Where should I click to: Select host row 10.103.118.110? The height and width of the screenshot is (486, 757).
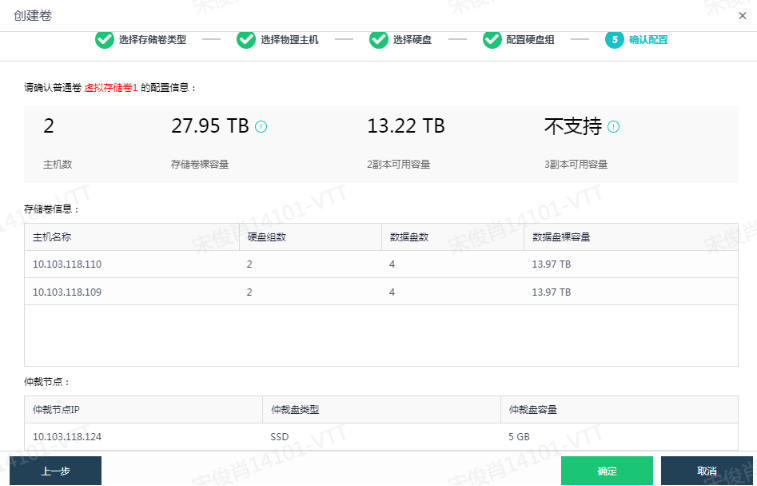click(68, 264)
